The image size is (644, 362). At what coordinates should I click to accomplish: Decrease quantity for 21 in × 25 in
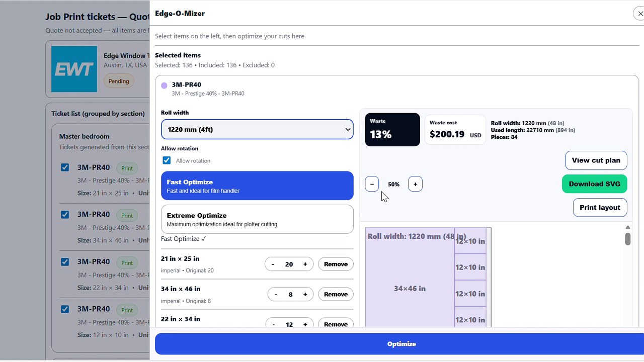pyautogui.click(x=273, y=264)
